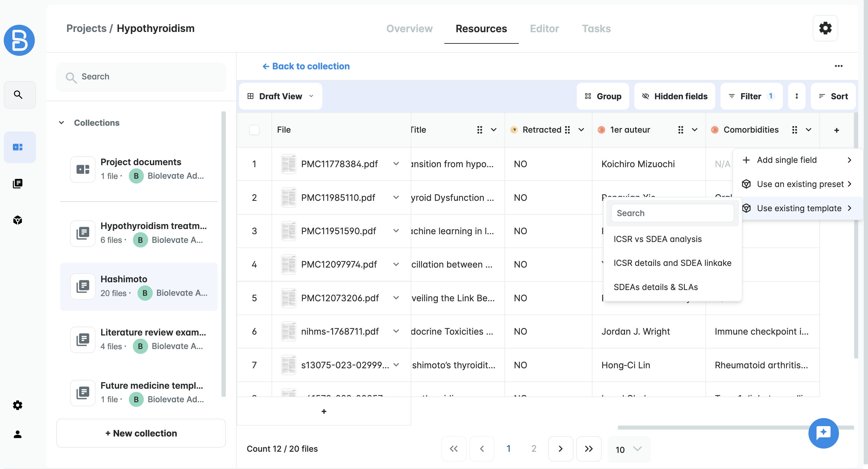868x469 pixels.
Task: Open the three-dots more options menu
Action: (x=838, y=66)
